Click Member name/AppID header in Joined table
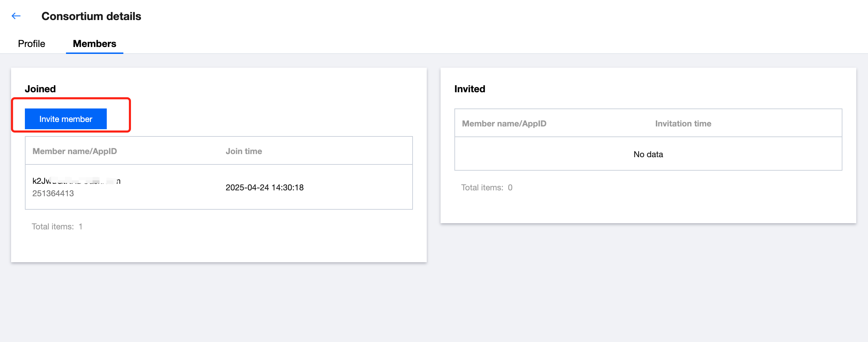The width and height of the screenshot is (868, 342). (x=75, y=151)
